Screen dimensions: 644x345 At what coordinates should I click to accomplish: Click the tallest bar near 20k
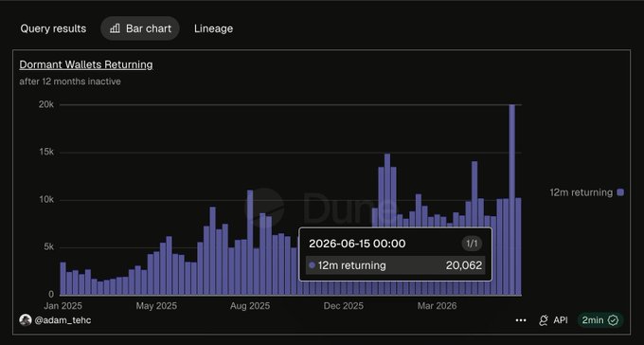pyautogui.click(x=512, y=200)
